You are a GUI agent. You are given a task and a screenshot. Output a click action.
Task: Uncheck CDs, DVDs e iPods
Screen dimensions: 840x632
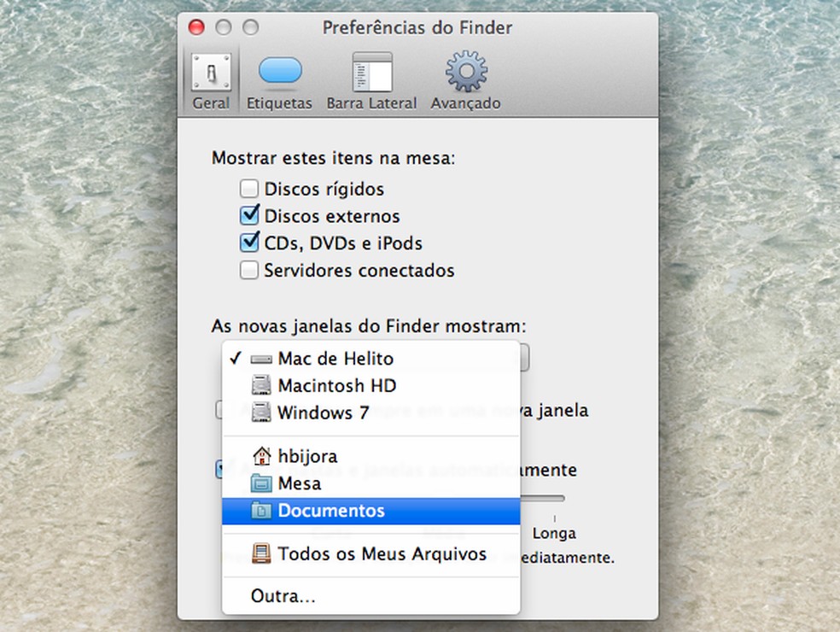pyautogui.click(x=249, y=243)
